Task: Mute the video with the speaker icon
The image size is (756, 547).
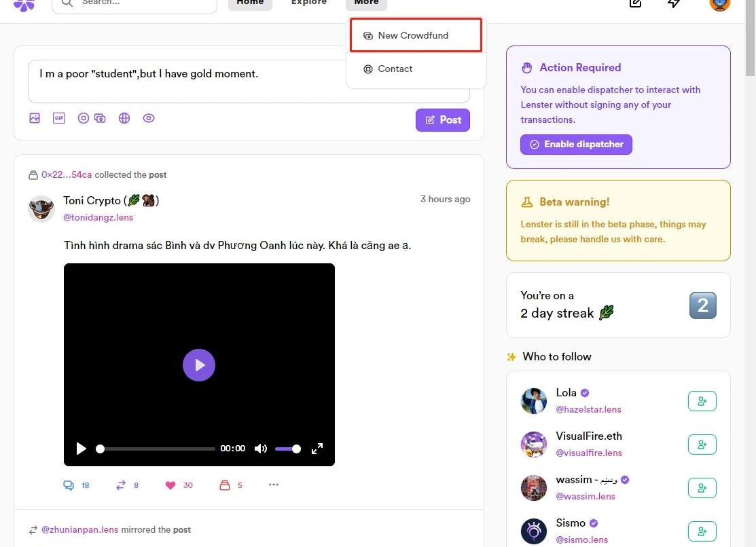Action: (x=261, y=449)
